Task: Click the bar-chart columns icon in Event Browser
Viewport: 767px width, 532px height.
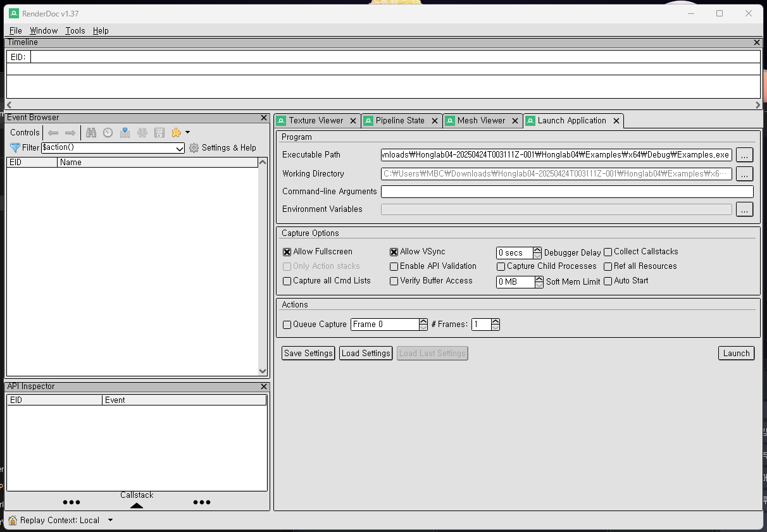Action: [125, 133]
